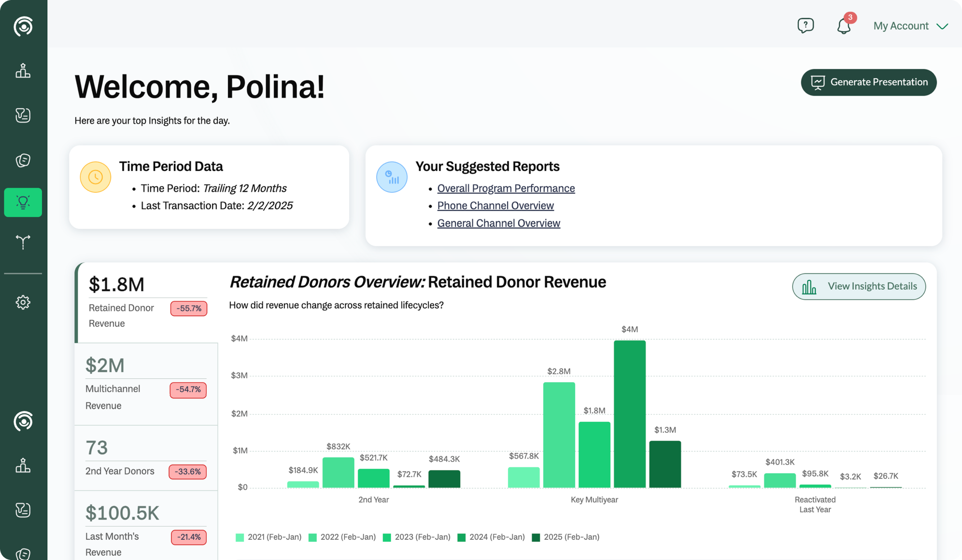Viewport: 962px width, 560px height.
Task: Expand the My Account dropdown
Action: point(901,26)
